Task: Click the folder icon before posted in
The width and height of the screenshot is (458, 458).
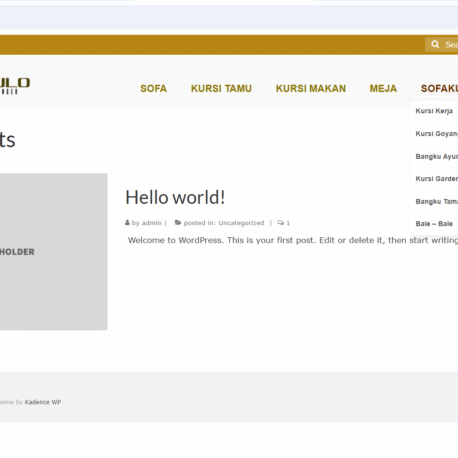Action: click(x=178, y=222)
